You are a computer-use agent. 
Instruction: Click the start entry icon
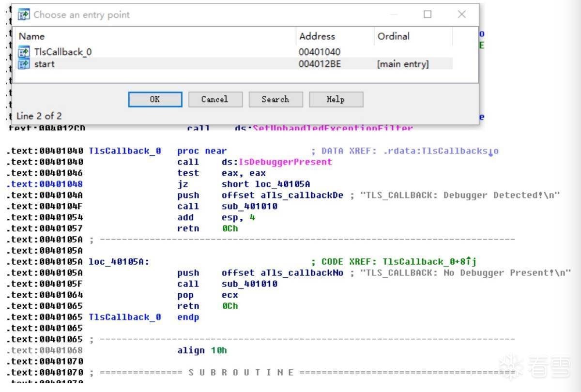click(24, 64)
